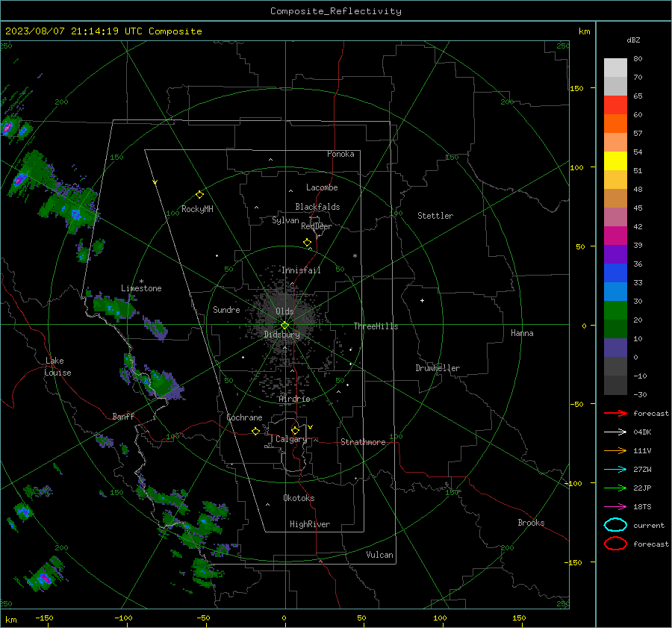Click the RedDeer city label

317,226
